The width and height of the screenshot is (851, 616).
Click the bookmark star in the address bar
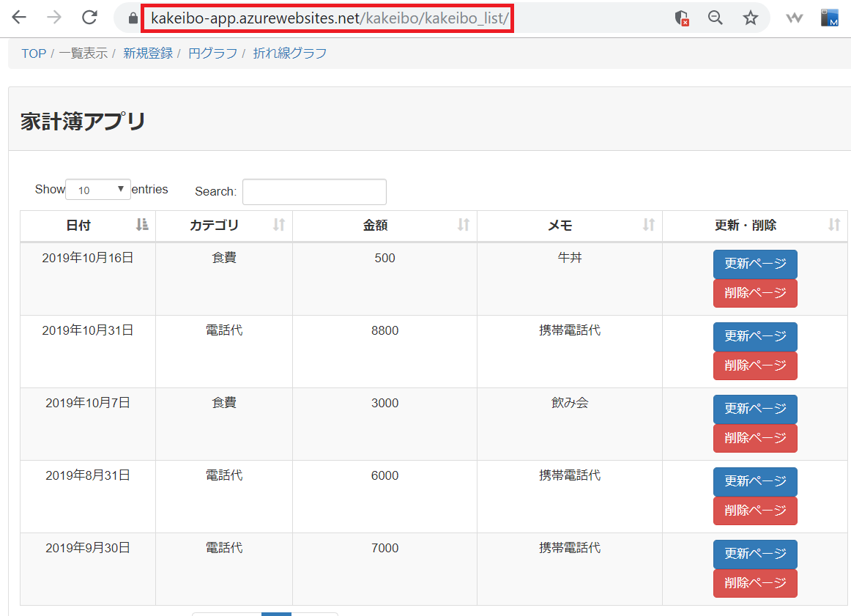pyautogui.click(x=750, y=17)
